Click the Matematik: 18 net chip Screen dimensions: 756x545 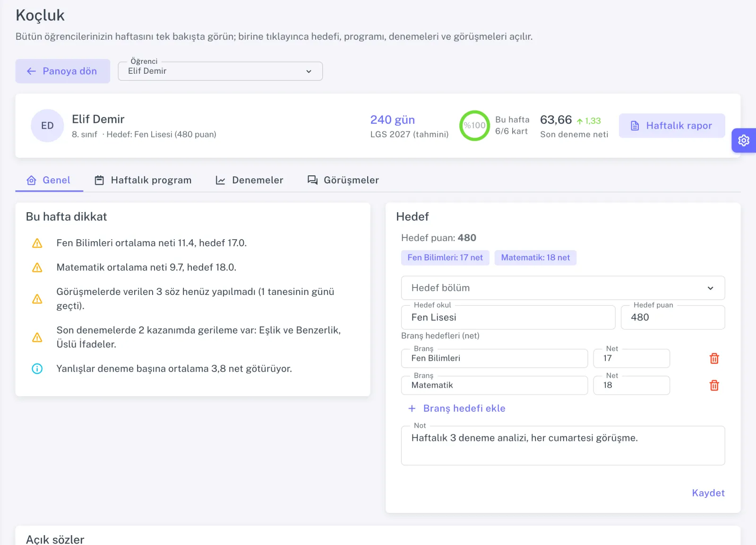(x=535, y=258)
